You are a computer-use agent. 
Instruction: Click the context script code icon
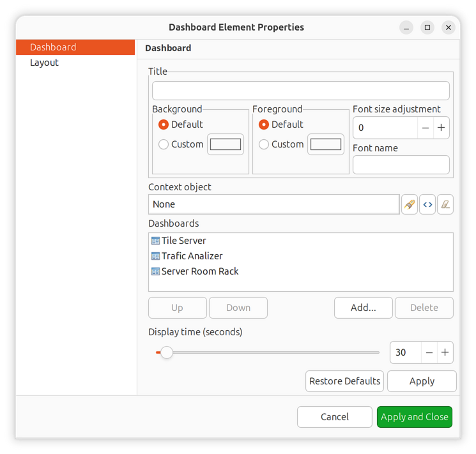(x=427, y=204)
